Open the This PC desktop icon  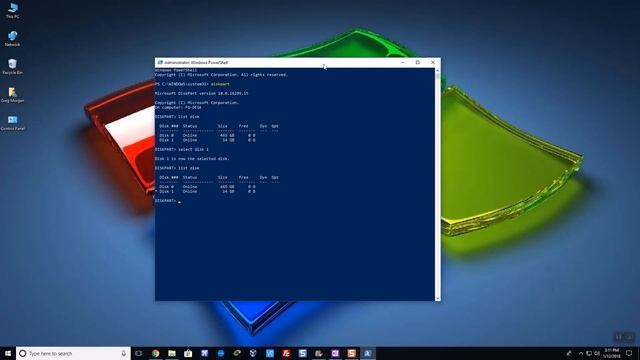[x=13, y=10]
